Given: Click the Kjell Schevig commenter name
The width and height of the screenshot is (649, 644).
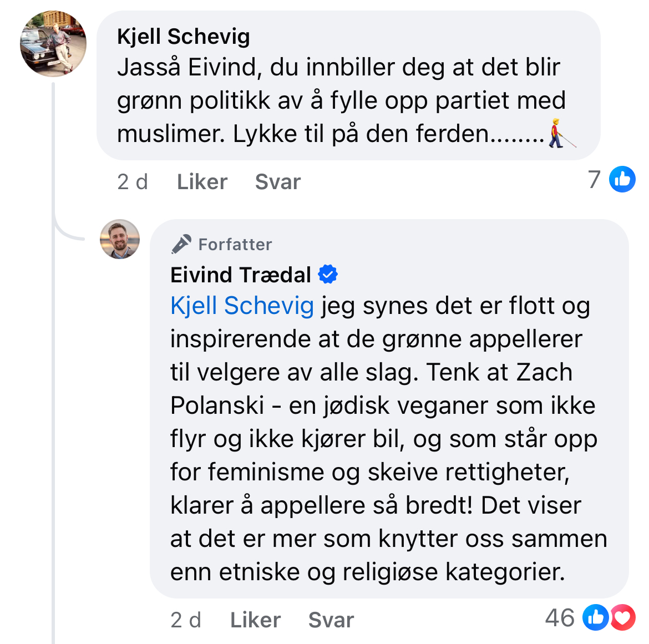Looking at the screenshot, I should [x=183, y=37].
